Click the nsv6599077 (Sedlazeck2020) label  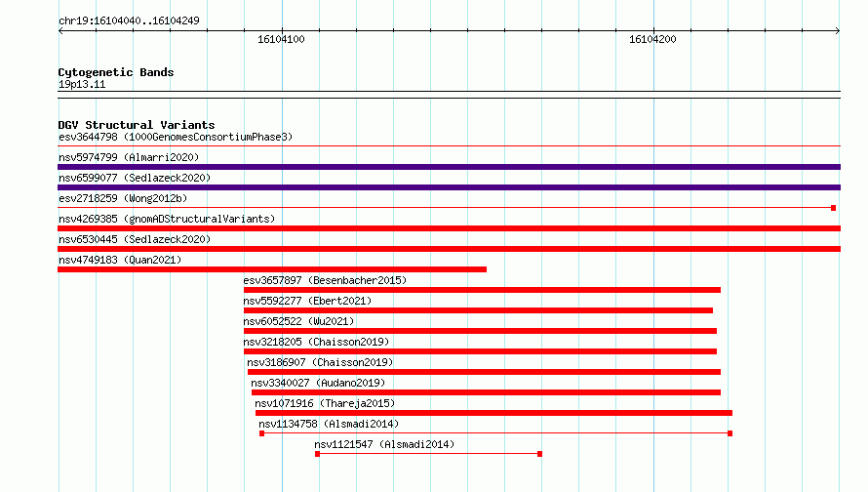coord(135,178)
